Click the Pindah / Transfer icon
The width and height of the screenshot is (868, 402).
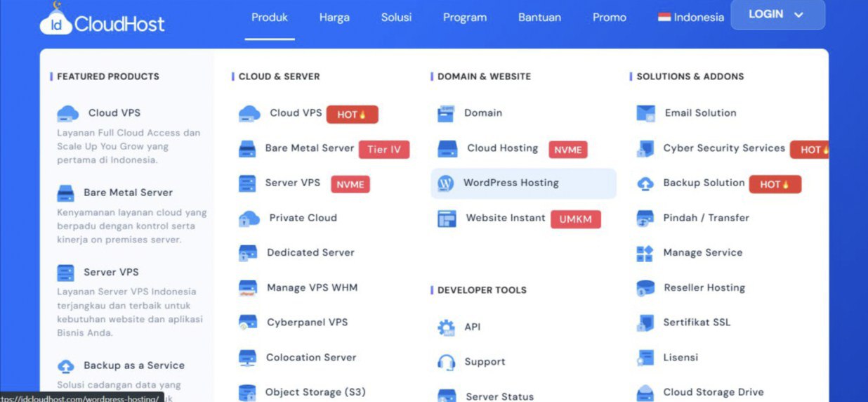pos(645,219)
